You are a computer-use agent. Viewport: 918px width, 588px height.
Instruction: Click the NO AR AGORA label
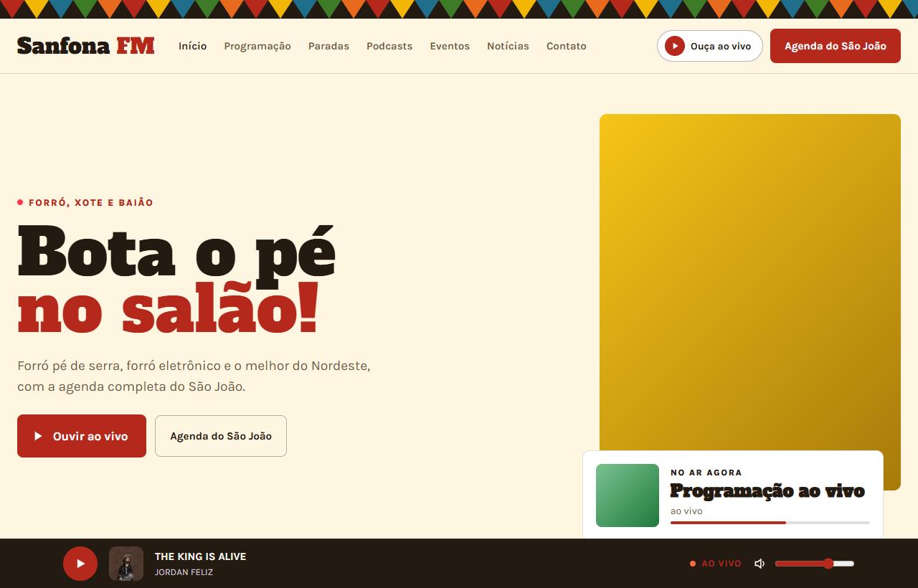click(706, 473)
